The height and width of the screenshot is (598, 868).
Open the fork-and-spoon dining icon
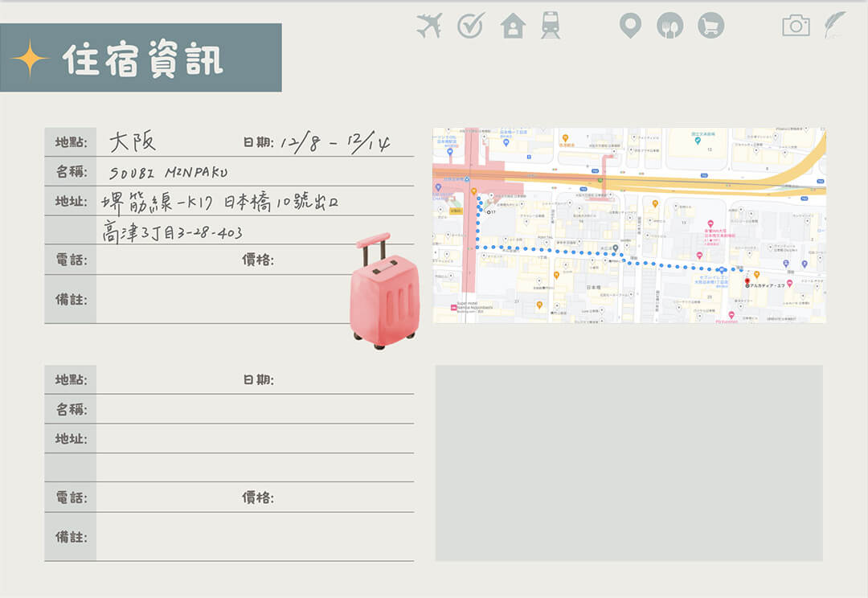(669, 26)
